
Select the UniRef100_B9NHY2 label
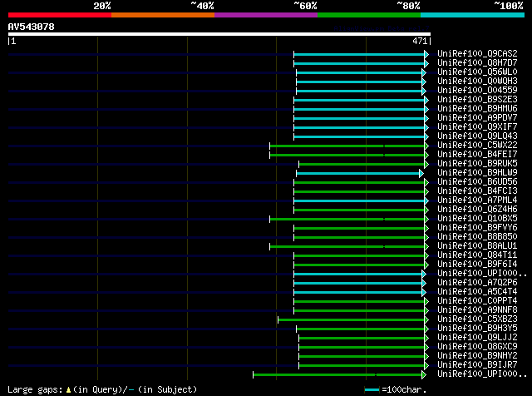pos(477,356)
